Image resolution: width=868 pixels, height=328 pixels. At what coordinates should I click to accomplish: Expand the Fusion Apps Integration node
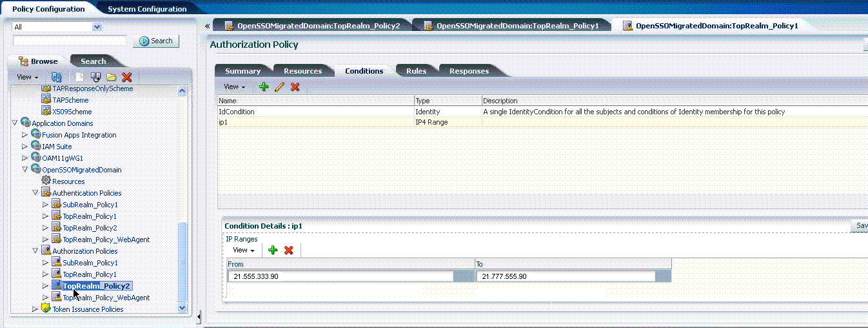tap(25, 135)
